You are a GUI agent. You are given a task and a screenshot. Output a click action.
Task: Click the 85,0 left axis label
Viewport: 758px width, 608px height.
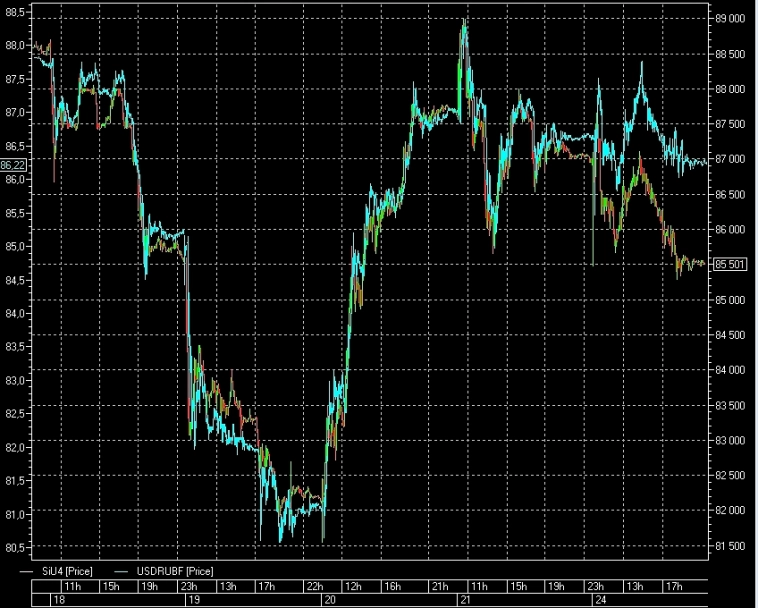pos(15,246)
